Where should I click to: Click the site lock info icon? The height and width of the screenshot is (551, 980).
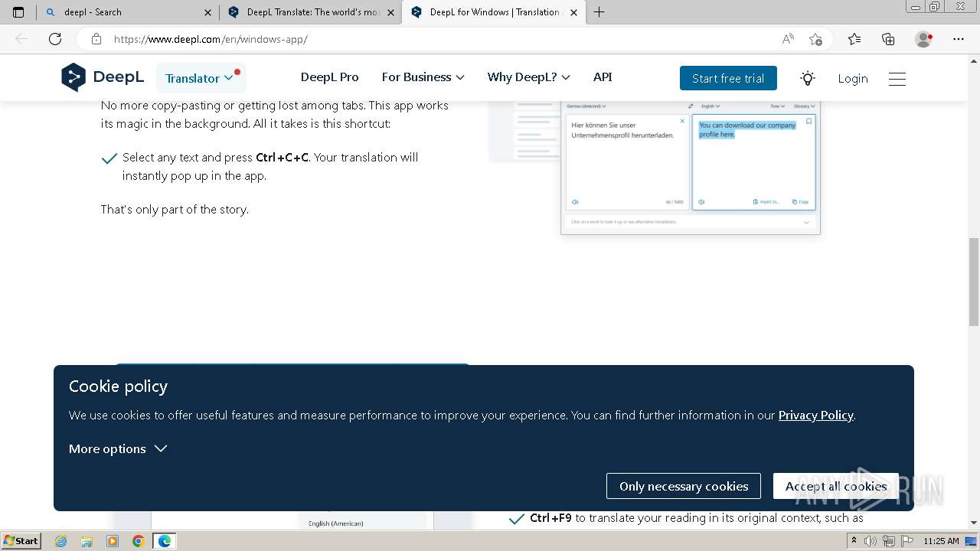[96, 39]
